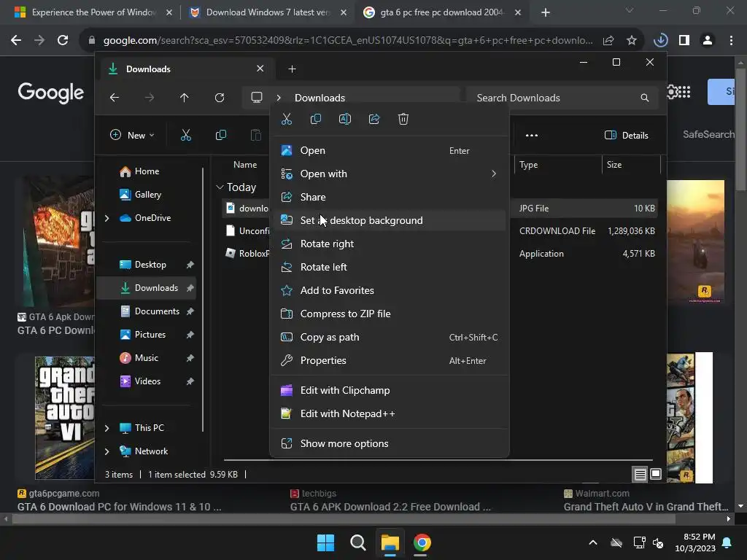Open a new Chrome tab
The width and height of the screenshot is (747, 560).
(x=546, y=12)
